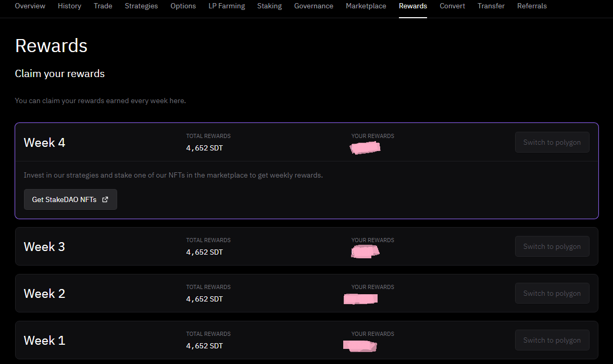Go to the Staking tab
This screenshot has width=613, height=364.
pyautogui.click(x=269, y=6)
